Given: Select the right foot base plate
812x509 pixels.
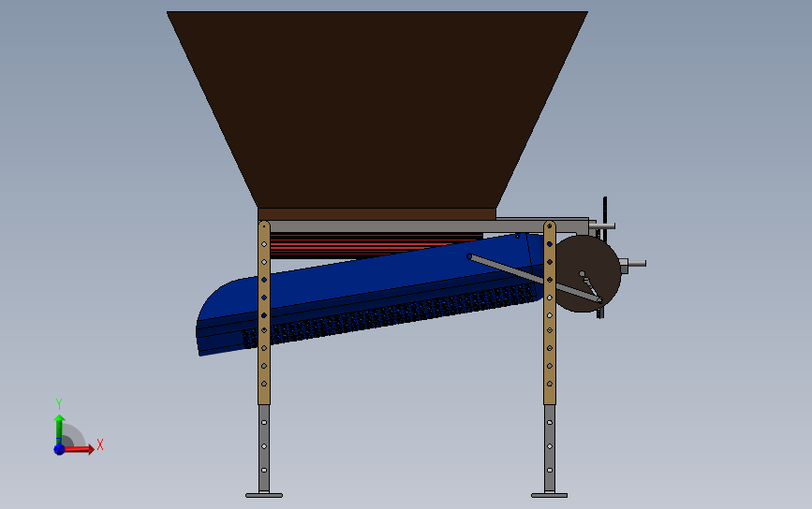Looking at the screenshot, I should coord(550,495).
